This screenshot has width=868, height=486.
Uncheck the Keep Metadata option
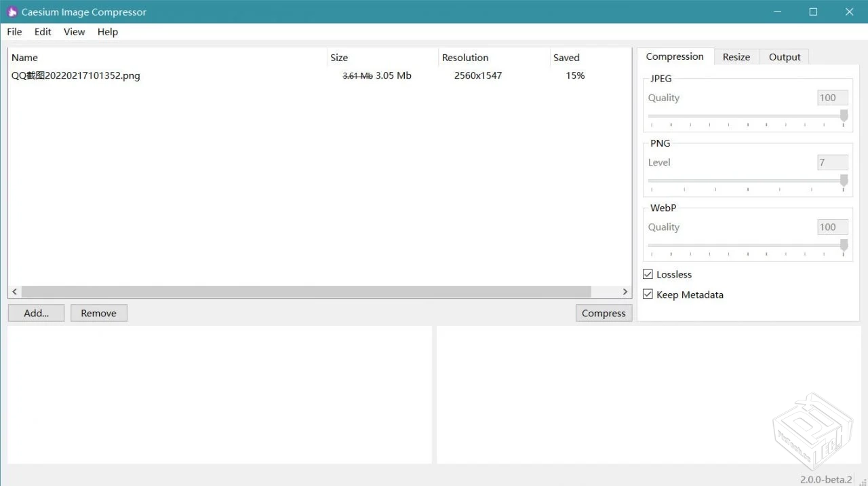(648, 295)
